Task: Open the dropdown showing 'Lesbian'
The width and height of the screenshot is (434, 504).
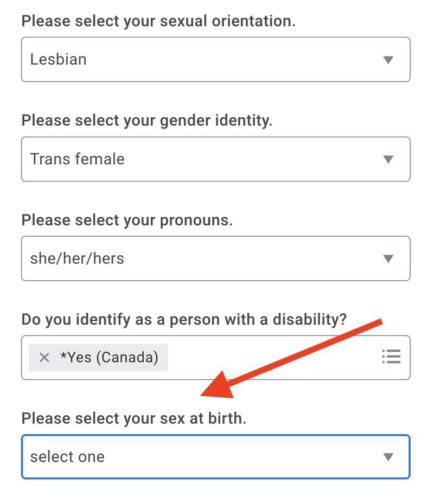Action: tap(215, 60)
